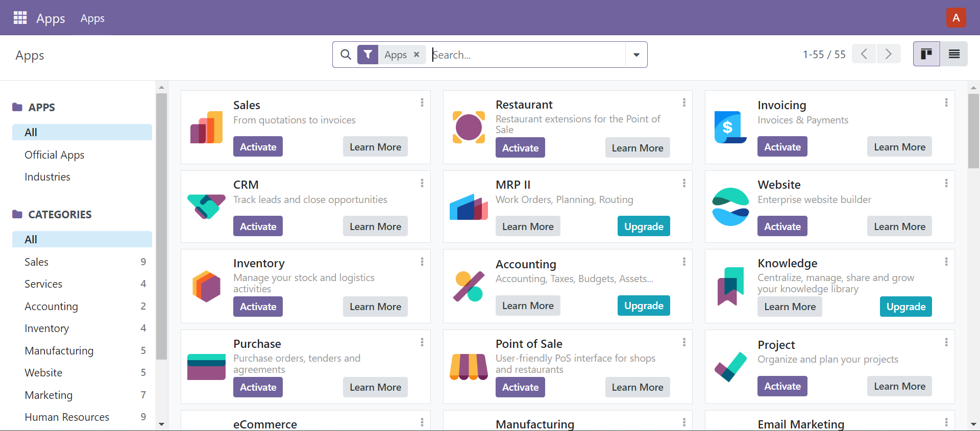This screenshot has height=431, width=980.
Task: Click the Knowledge app icon
Action: click(730, 287)
